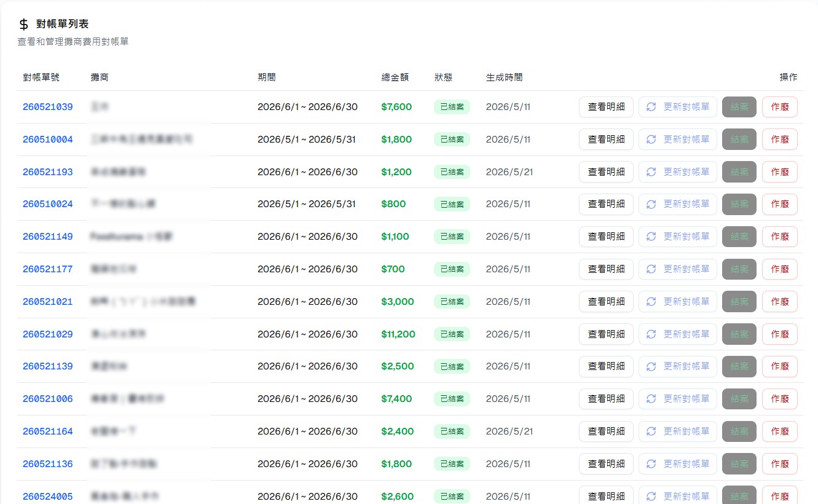Open statement link 260510024
Screen dimensions: 818x504
48,204
